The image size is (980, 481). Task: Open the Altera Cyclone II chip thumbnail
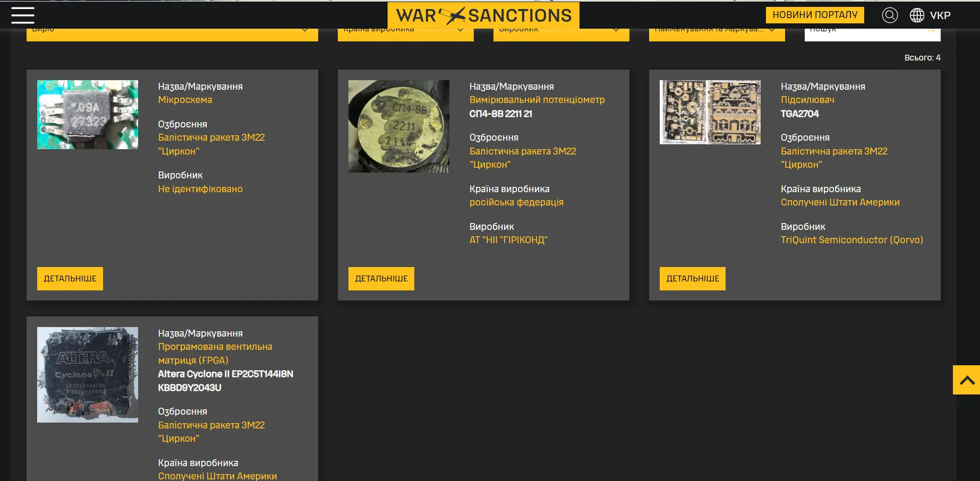(x=88, y=375)
